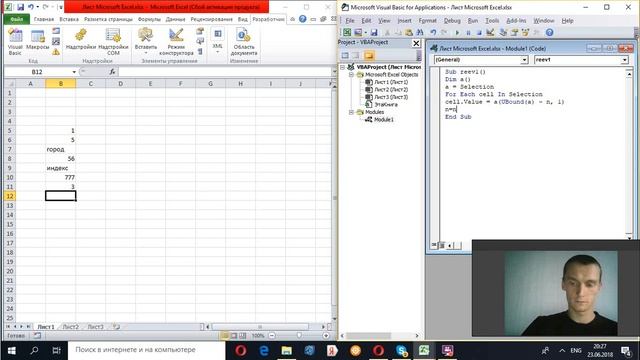Click macro security warning icon

click(x=56, y=52)
